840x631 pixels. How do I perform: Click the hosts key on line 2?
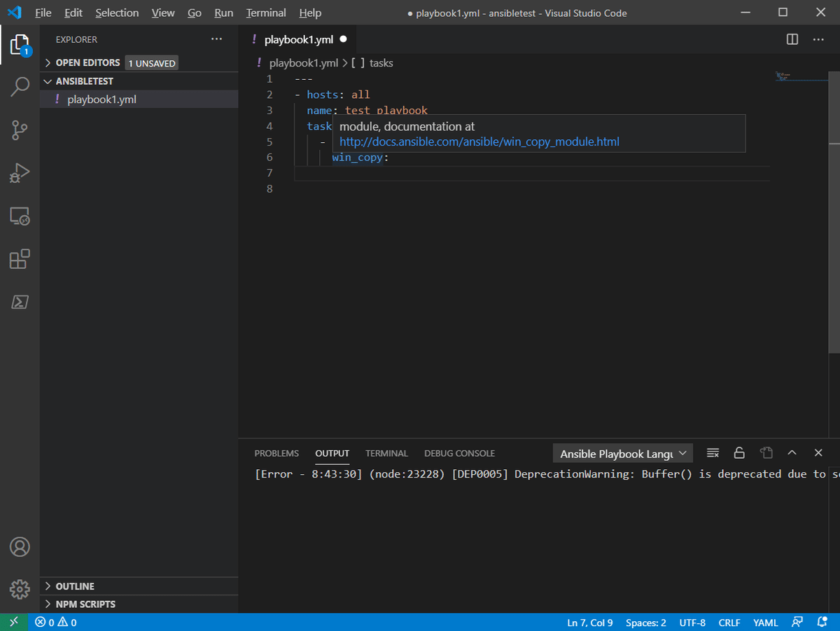[323, 95]
